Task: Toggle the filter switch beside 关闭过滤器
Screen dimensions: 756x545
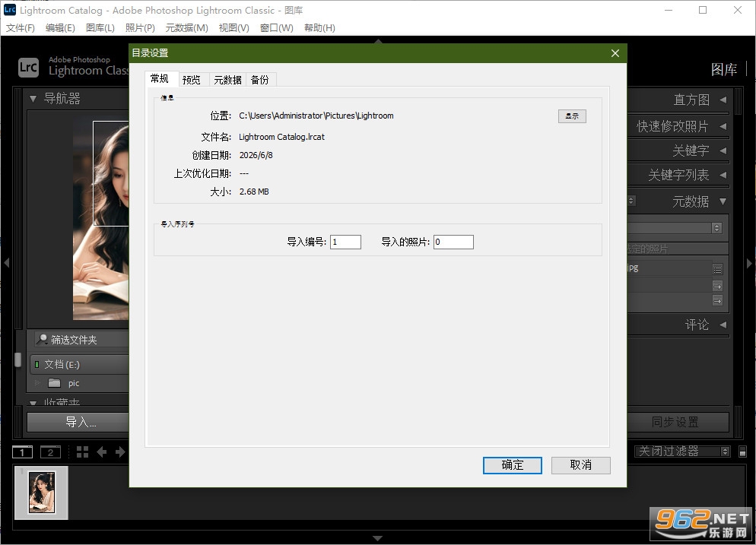Action: click(742, 452)
